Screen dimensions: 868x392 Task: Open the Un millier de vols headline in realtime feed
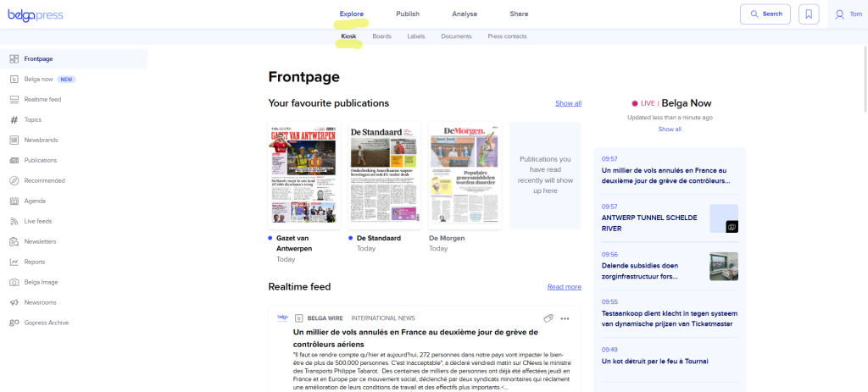[x=415, y=339]
